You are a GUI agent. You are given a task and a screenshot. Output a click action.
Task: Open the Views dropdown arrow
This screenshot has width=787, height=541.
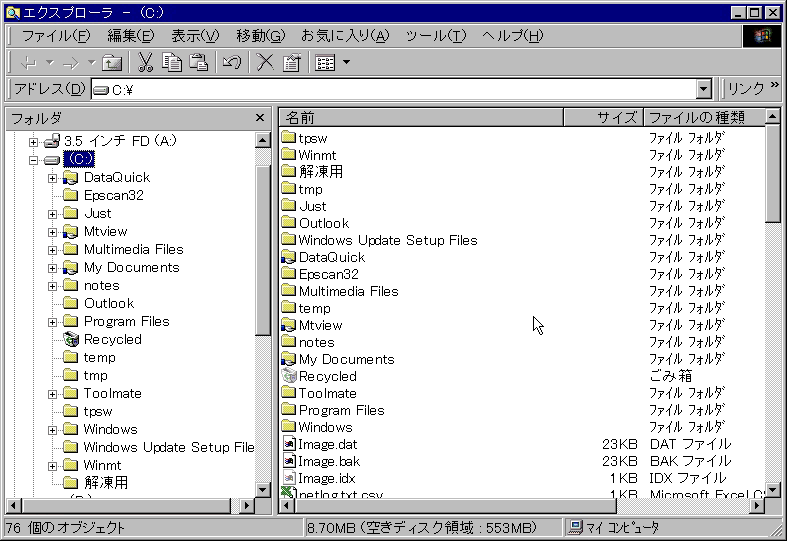tap(346, 63)
